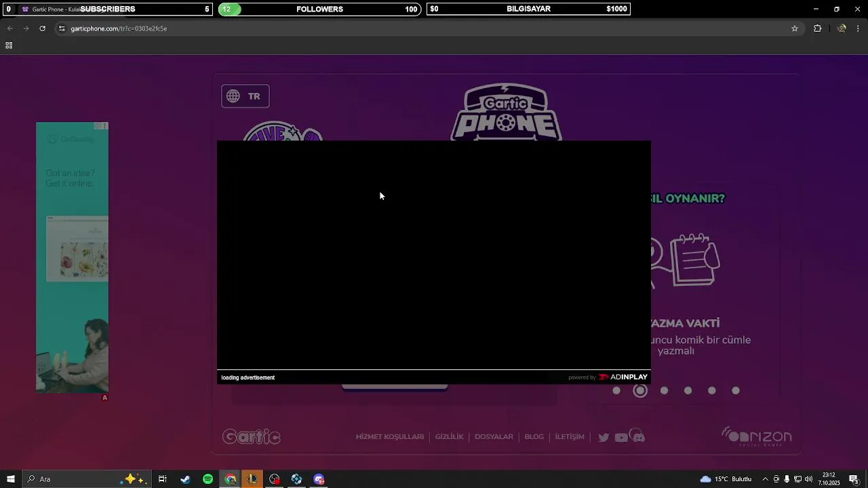
Task: View site information icon in address bar
Action: click(62, 28)
